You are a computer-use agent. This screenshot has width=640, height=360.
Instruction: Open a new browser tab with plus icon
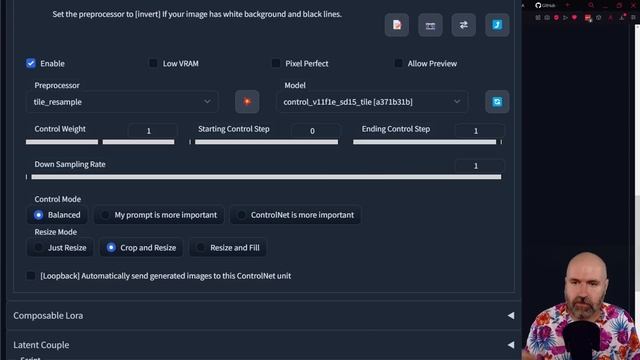tap(567, 5)
